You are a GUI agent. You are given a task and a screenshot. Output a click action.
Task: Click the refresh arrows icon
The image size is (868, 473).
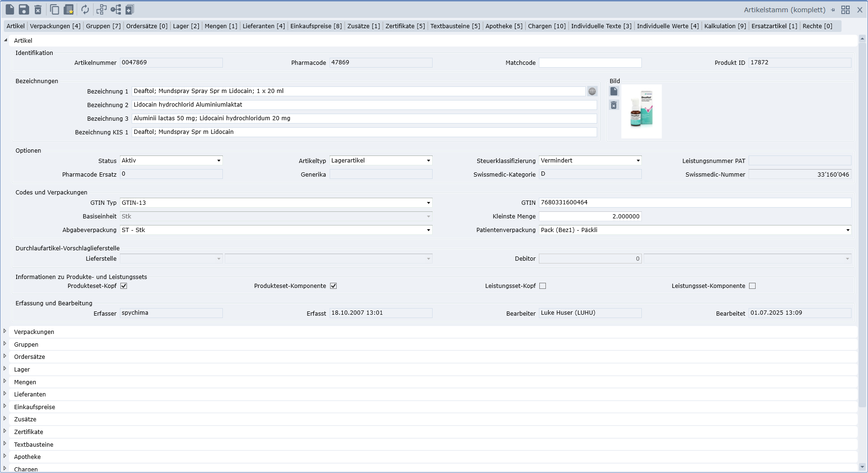(x=85, y=9)
